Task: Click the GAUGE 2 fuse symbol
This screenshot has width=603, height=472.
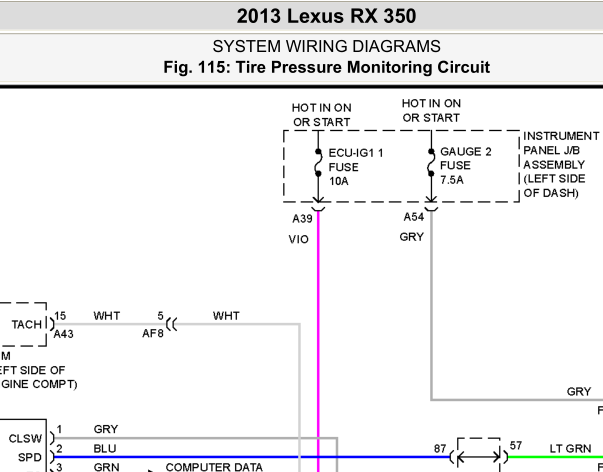Action: 431,163
